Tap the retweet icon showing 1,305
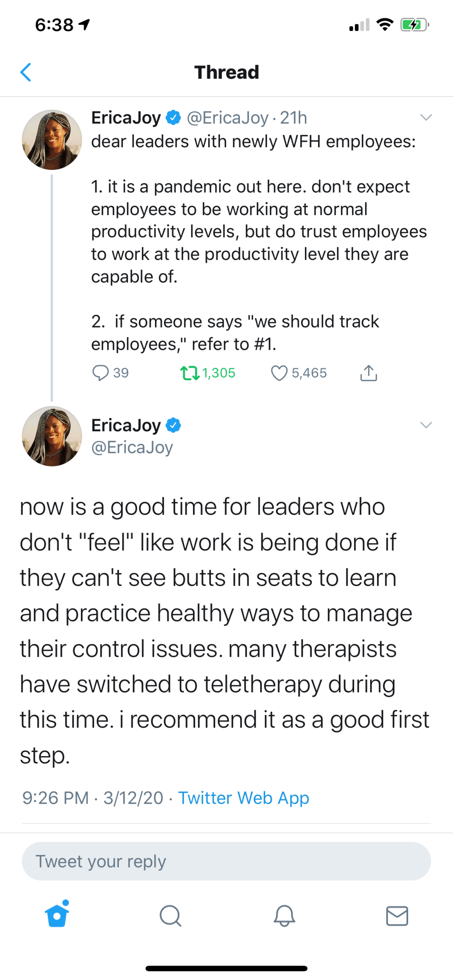Viewport: 453px width, 980px height. (190, 373)
